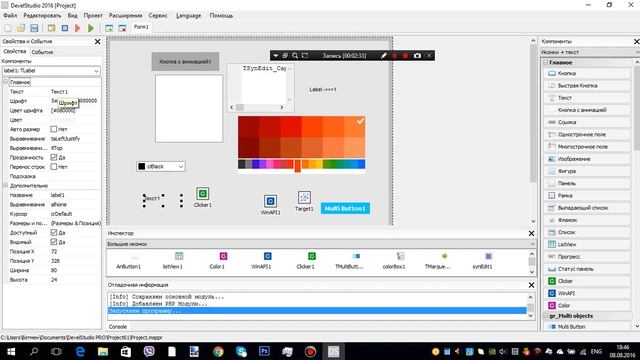Select Color1 icon in the Inspector
The image size is (640, 360).
point(223,256)
